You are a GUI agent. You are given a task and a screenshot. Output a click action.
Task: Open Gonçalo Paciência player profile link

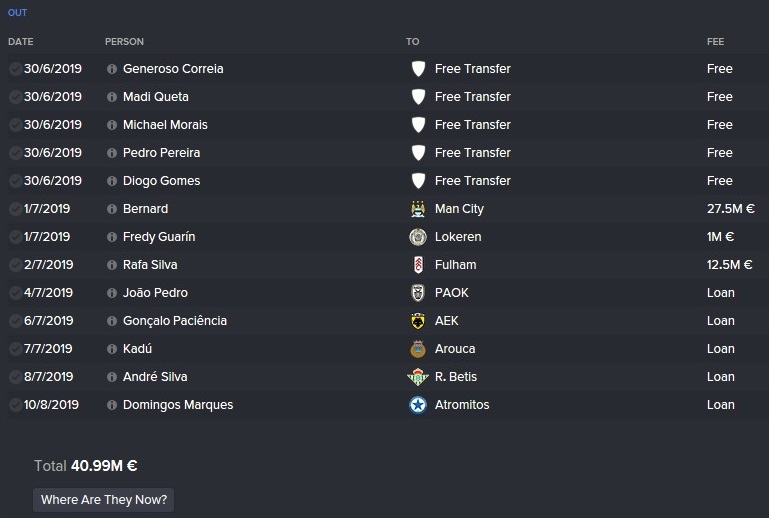pyautogui.click(x=175, y=321)
